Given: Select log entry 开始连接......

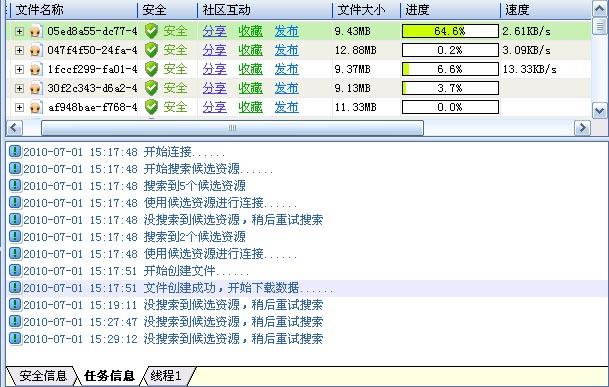Looking at the screenshot, I should [308, 152].
